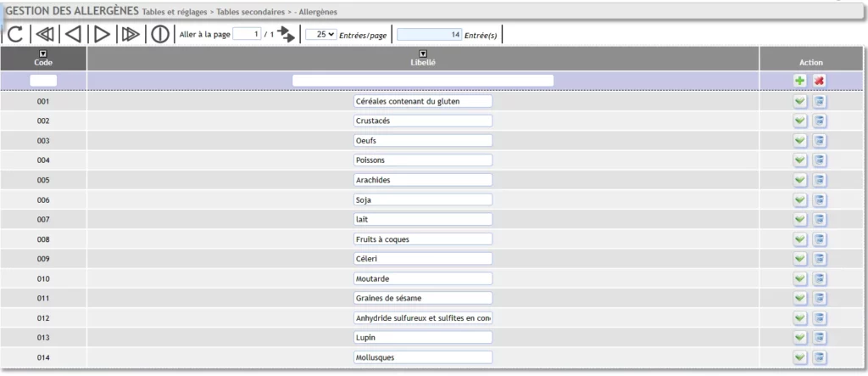Click the Poissons label text field
Viewport: 868px width, 376px height.
[423, 160]
